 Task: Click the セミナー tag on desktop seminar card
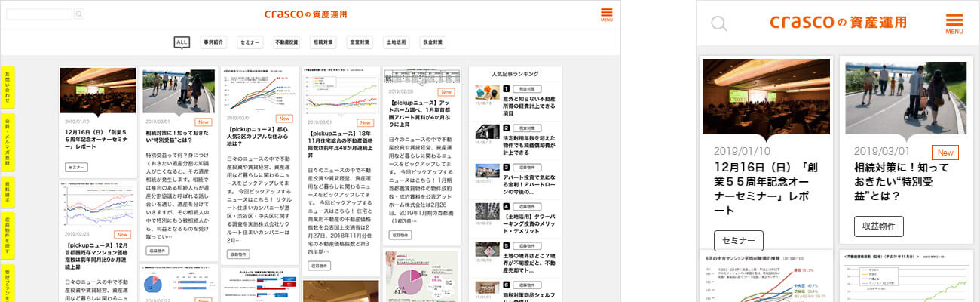(x=77, y=168)
